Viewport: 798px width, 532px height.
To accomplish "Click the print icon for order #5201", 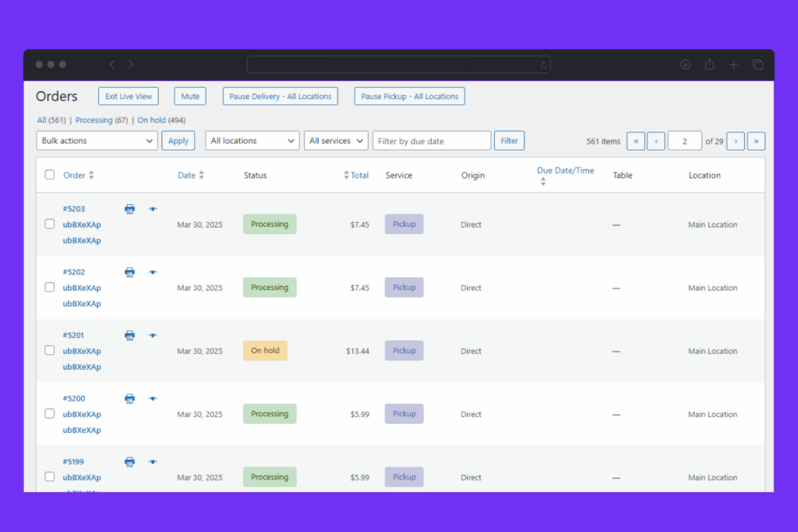I will [129, 335].
